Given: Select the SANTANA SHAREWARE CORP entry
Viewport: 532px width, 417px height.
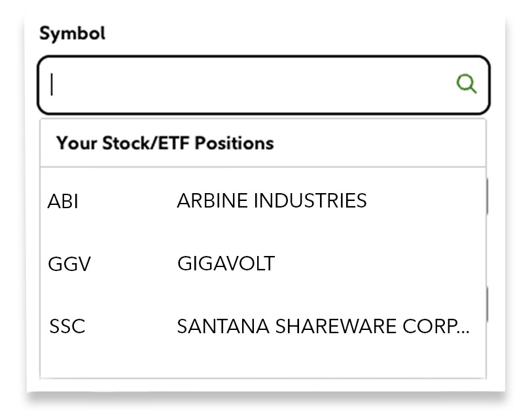Looking at the screenshot, I should click(x=322, y=326).
